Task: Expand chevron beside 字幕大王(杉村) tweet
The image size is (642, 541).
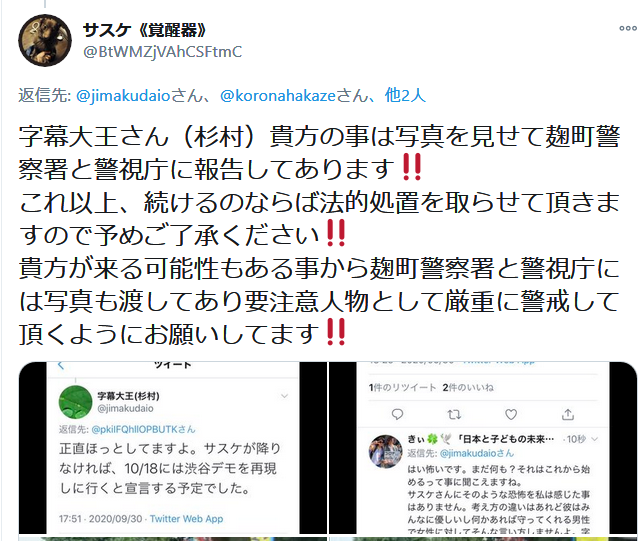Action: click(x=284, y=396)
